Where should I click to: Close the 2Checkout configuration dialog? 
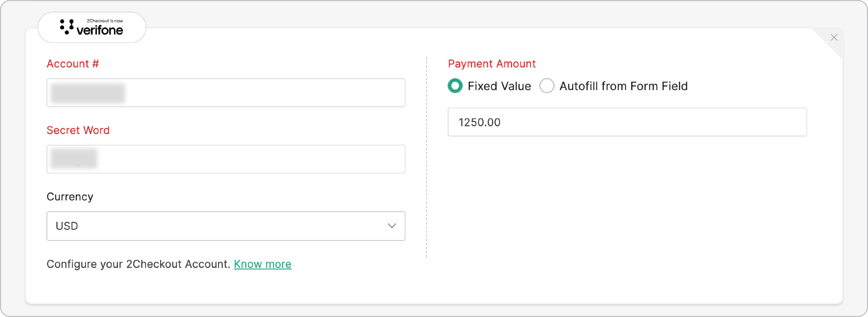coord(834,37)
